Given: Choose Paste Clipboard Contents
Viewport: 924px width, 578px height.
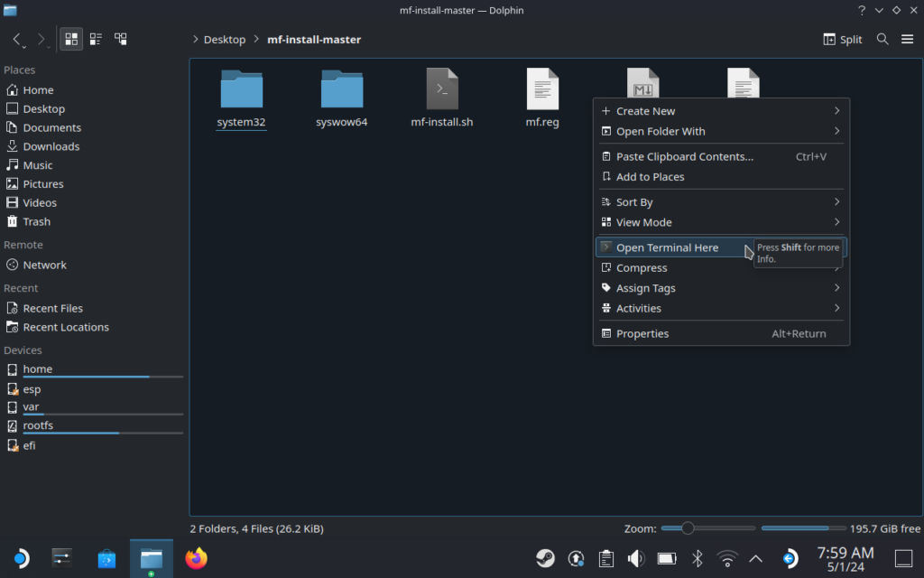Looking at the screenshot, I should (721, 157).
